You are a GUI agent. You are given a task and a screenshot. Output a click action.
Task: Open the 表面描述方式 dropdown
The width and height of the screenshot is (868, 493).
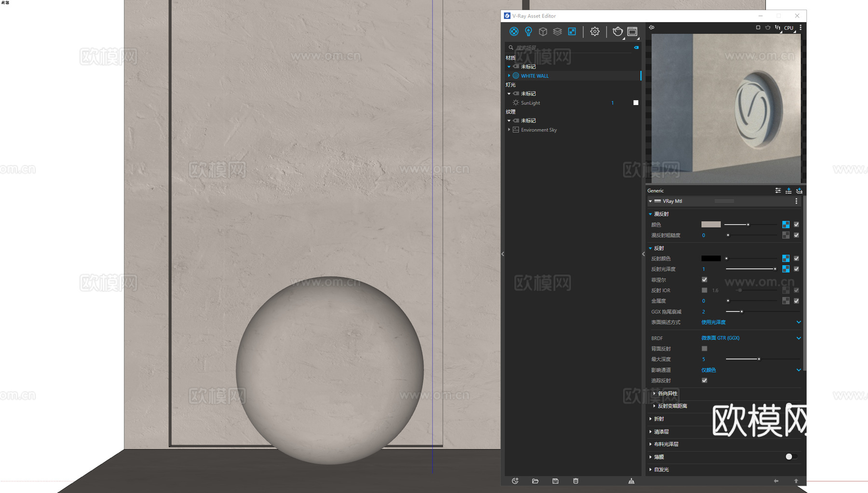pyautogui.click(x=751, y=322)
